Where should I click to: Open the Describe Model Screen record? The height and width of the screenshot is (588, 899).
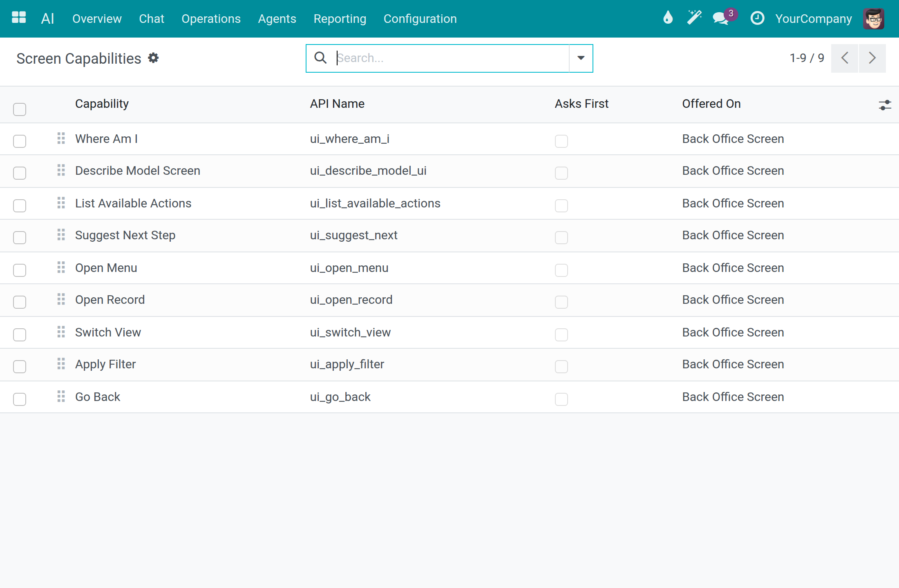[138, 171]
